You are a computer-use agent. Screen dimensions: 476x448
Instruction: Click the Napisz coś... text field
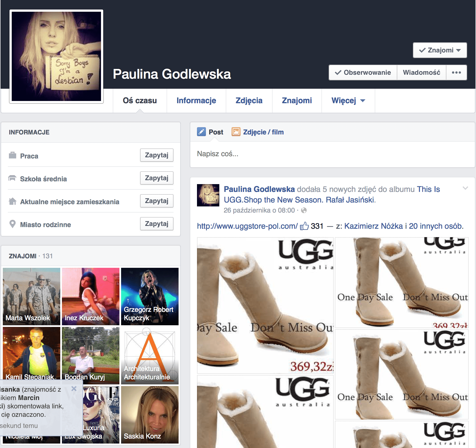coord(333,154)
